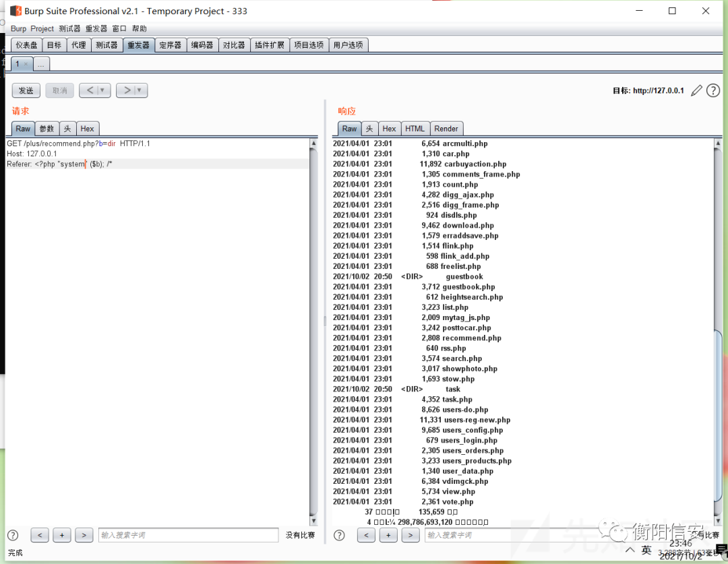Add new repeater tab via ... tab
The image size is (728, 564).
click(x=41, y=64)
